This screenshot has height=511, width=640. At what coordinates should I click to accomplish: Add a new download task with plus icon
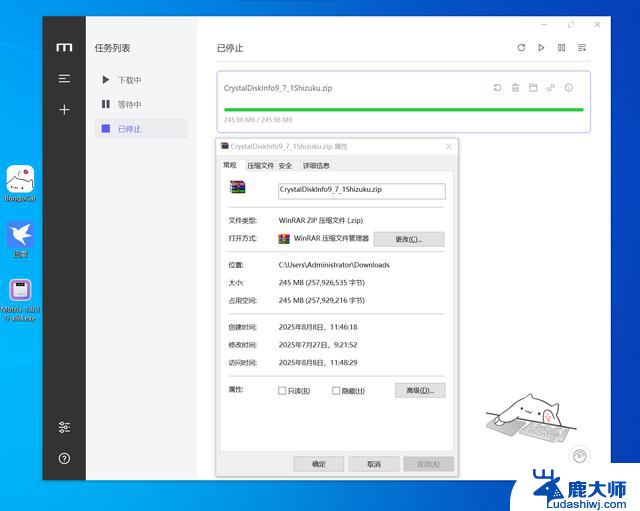pos(64,109)
